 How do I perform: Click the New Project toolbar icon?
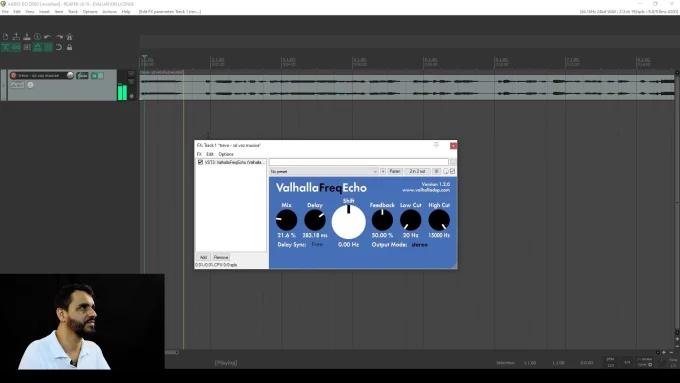[6, 37]
